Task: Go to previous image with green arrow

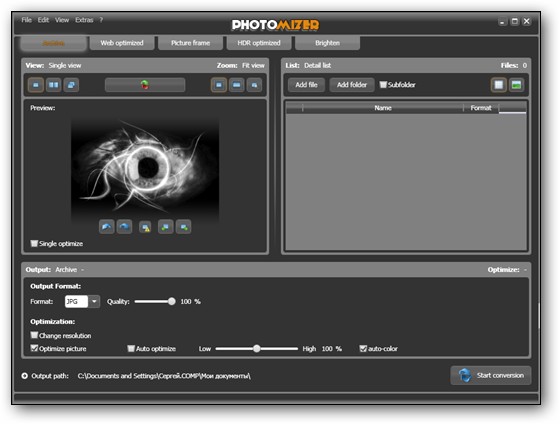Action: point(165,226)
